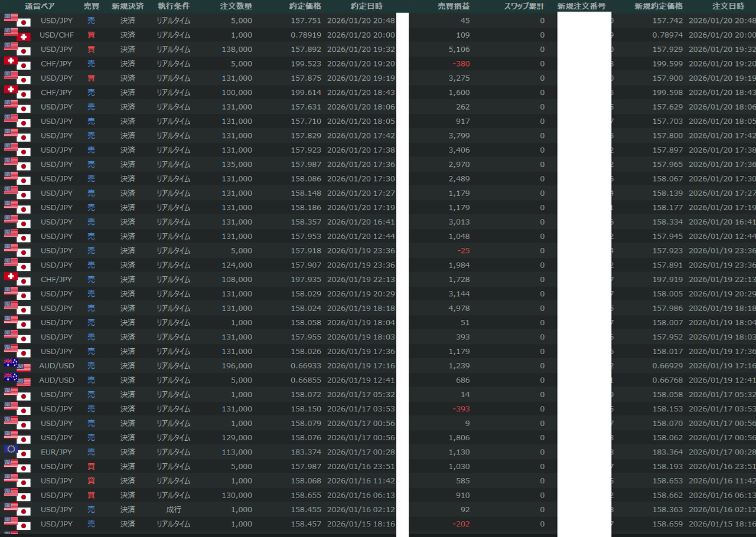
Task: Select the 執行条件 column header
Action: 174,6
